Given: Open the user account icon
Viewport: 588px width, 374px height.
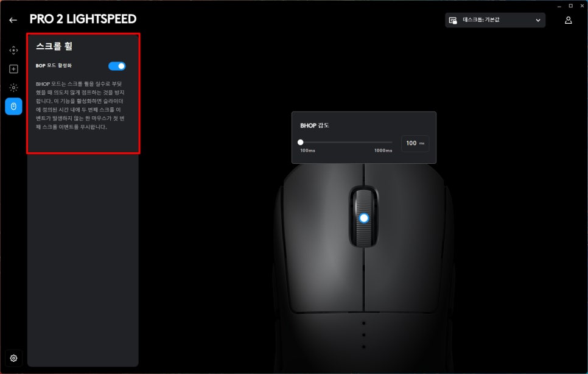Looking at the screenshot, I should click(x=568, y=20).
